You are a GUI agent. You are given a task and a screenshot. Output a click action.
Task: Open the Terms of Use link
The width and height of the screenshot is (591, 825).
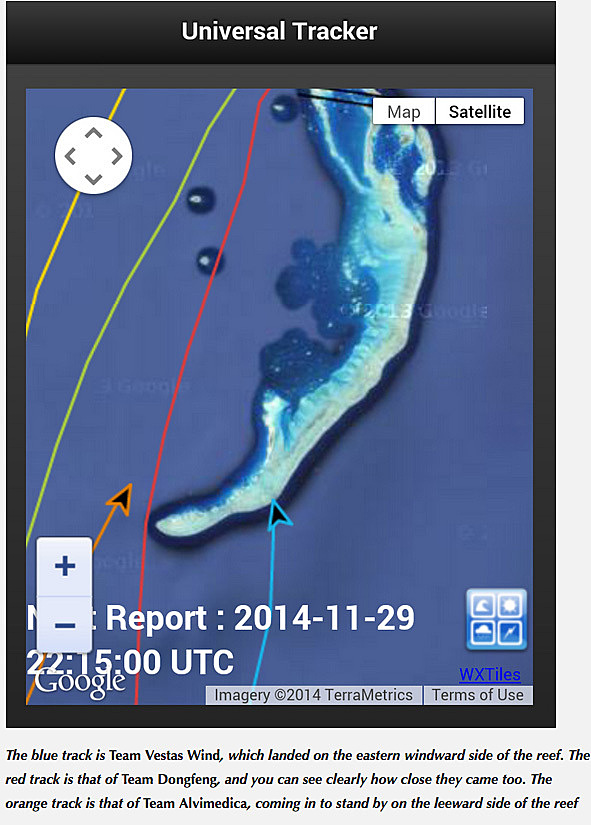click(478, 695)
